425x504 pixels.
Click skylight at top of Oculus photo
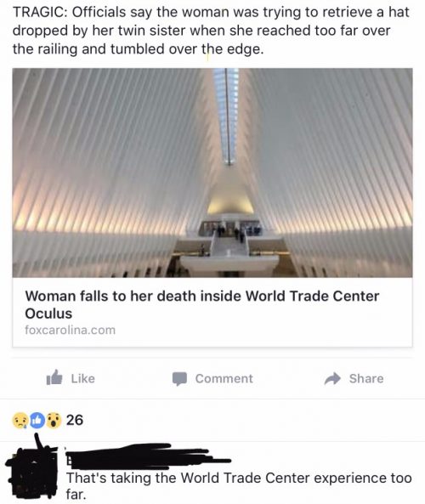click(227, 116)
